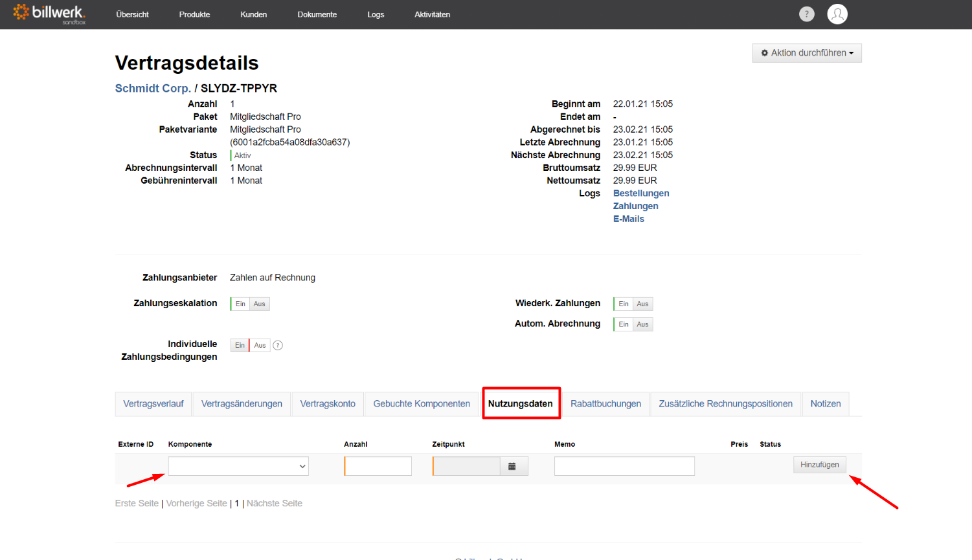Click the Externe ID column header
The image size is (972, 560).
pyautogui.click(x=136, y=444)
